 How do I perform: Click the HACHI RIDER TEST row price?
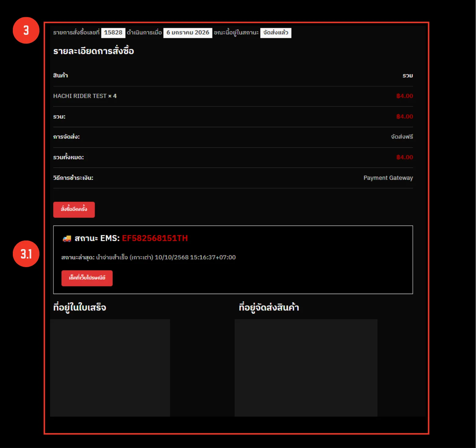[x=405, y=96]
